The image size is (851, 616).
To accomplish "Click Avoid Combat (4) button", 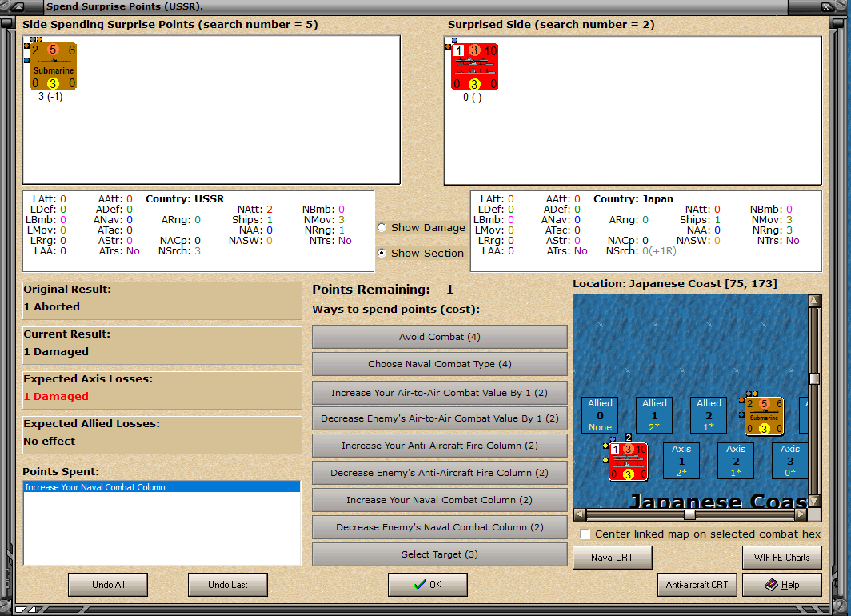I will point(440,337).
